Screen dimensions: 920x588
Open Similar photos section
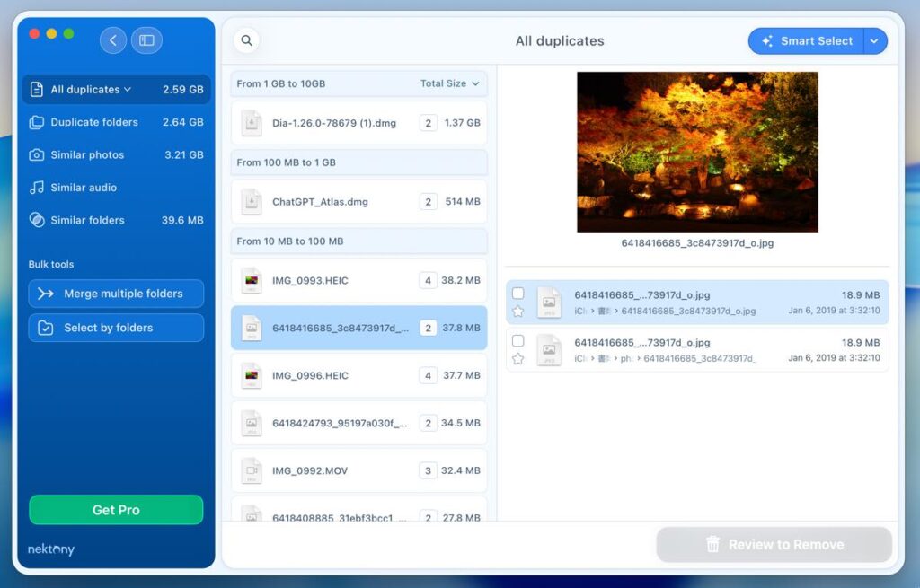coord(116,154)
